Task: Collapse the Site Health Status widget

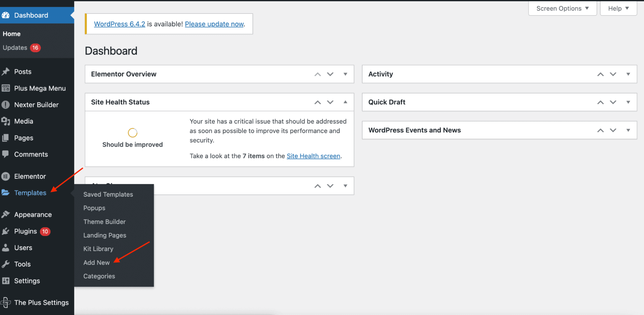Action: point(346,102)
